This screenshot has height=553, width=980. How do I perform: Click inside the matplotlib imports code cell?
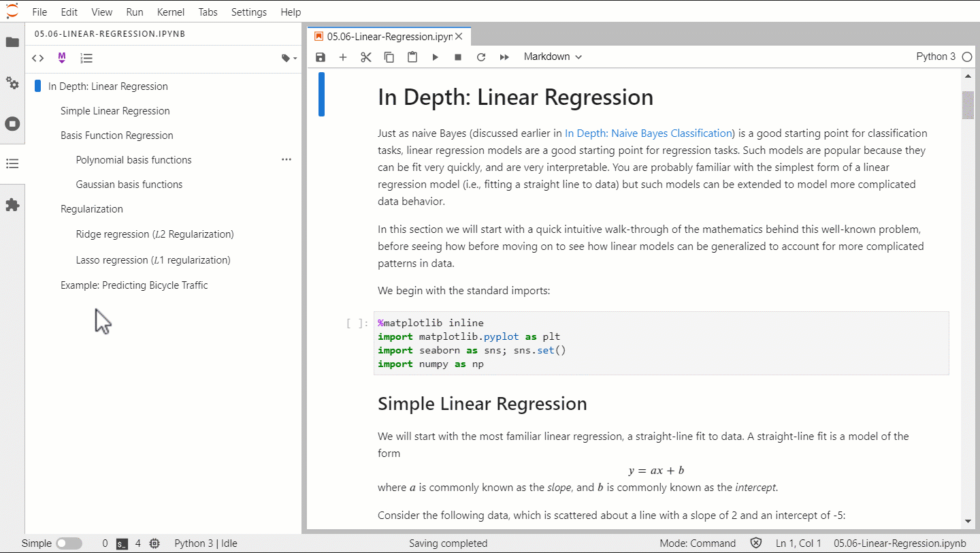tap(661, 343)
